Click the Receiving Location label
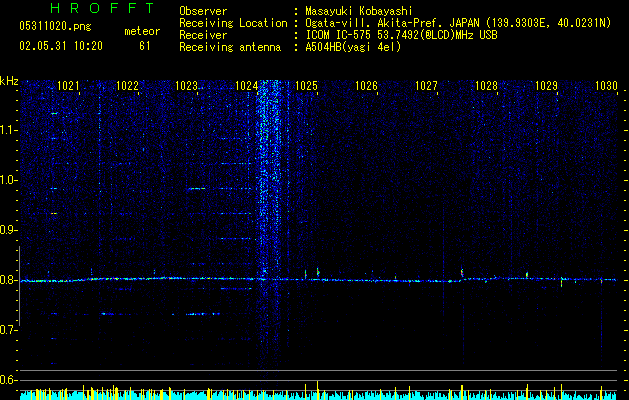This screenshot has width=629, height=400. click(233, 23)
